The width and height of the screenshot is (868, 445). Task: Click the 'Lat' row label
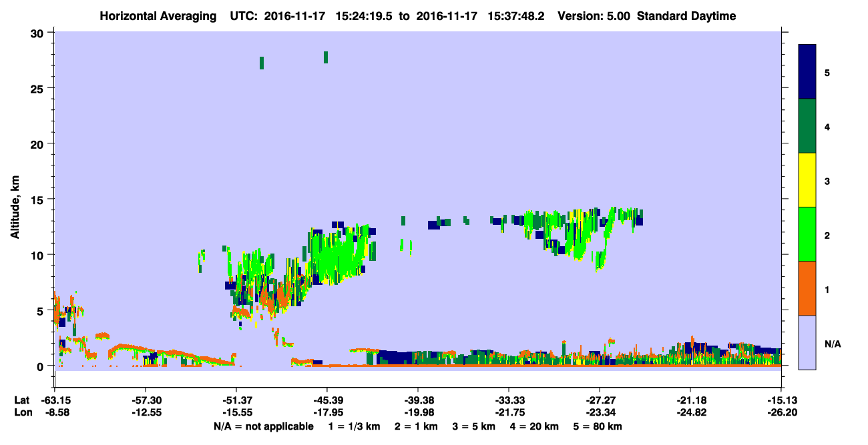click(x=22, y=400)
